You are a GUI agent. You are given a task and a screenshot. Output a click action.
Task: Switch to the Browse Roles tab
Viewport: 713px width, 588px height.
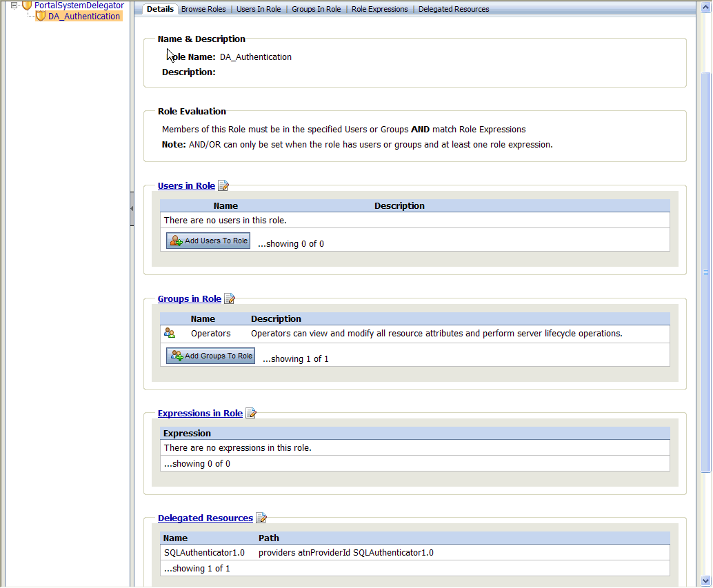[x=203, y=9]
